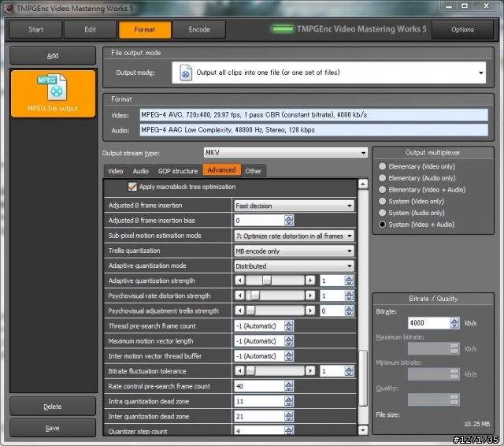This screenshot has height=446, width=504.
Task: Select System (Audio only) multiplexer option
Action: click(x=382, y=213)
